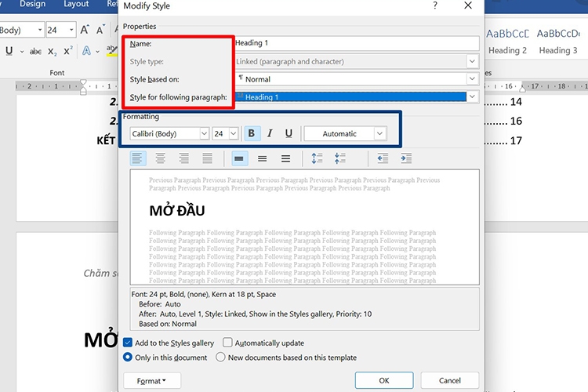Expand Style for following paragraph dropdown
This screenshot has width=588, height=392.
tap(472, 96)
